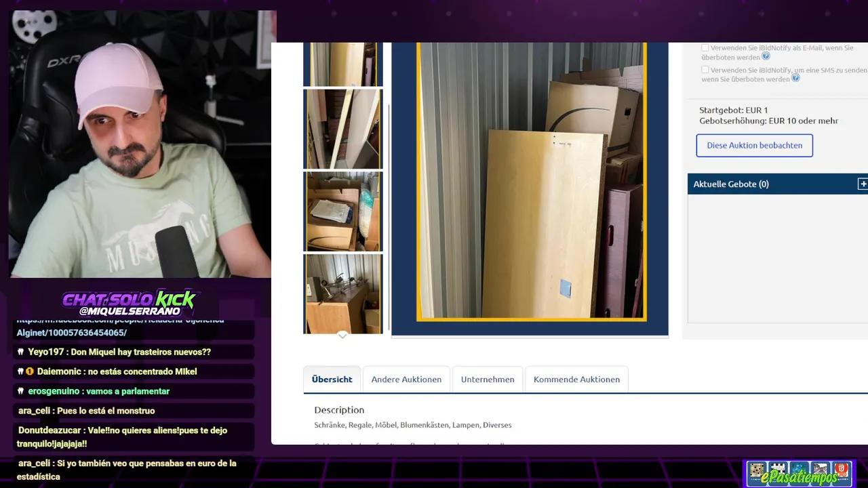
Task: Click the thumbnail list vertical scrollbar
Action: (x=388, y=217)
